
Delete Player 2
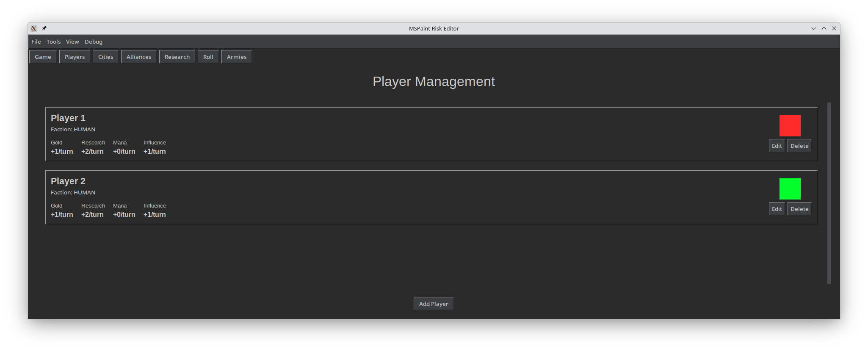(x=799, y=209)
